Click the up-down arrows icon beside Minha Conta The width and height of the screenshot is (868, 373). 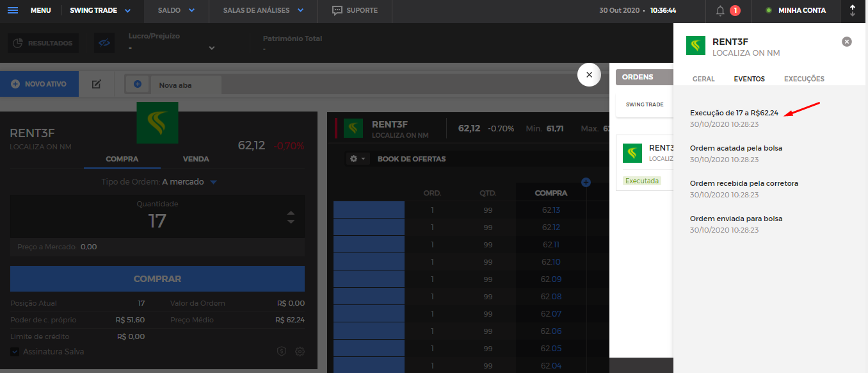coord(852,10)
